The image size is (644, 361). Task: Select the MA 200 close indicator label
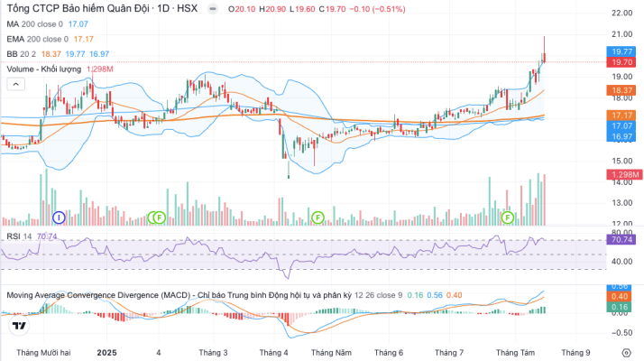(34, 24)
